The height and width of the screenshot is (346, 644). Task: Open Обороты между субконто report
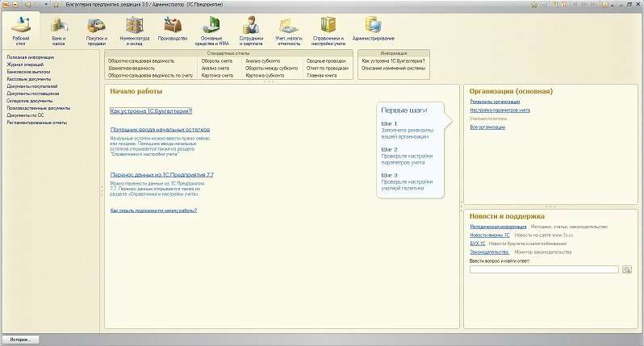click(271, 68)
